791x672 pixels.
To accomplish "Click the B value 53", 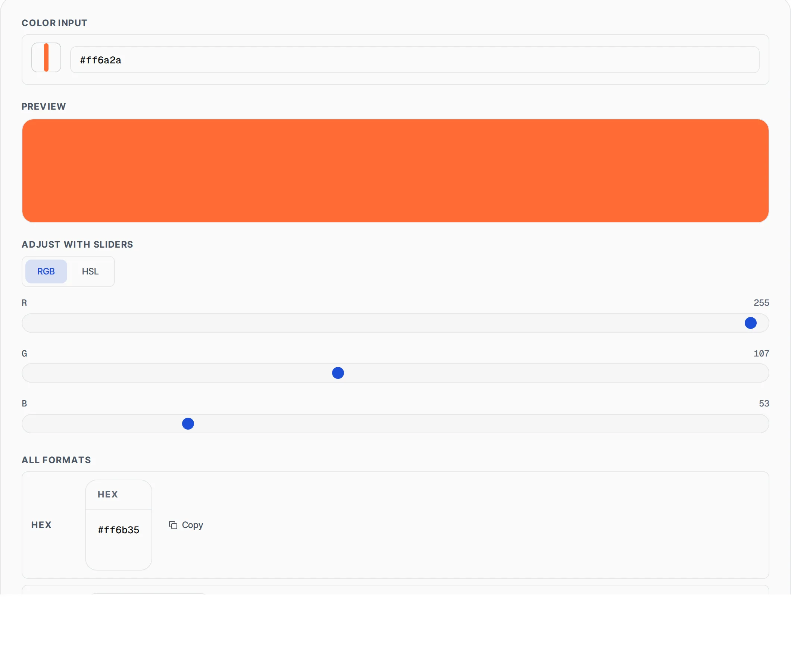I will [764, 403].
